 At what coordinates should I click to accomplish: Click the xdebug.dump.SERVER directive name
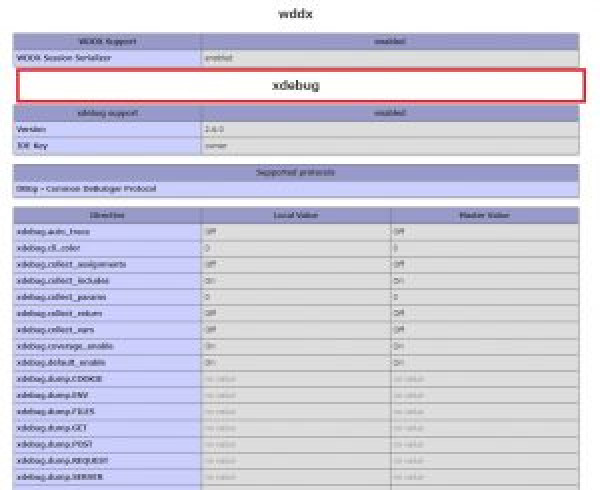(59, 477)
